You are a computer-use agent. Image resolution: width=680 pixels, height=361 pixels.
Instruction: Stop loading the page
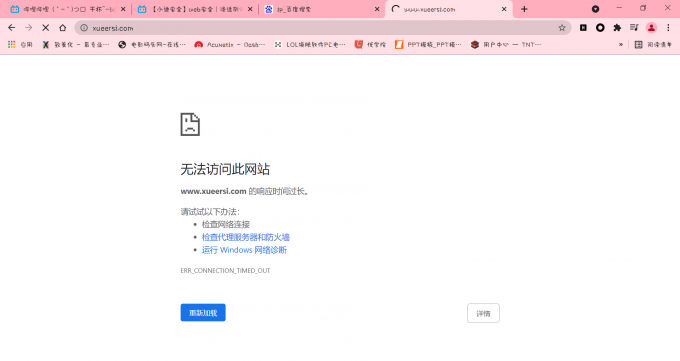click(x=46, y=28)
